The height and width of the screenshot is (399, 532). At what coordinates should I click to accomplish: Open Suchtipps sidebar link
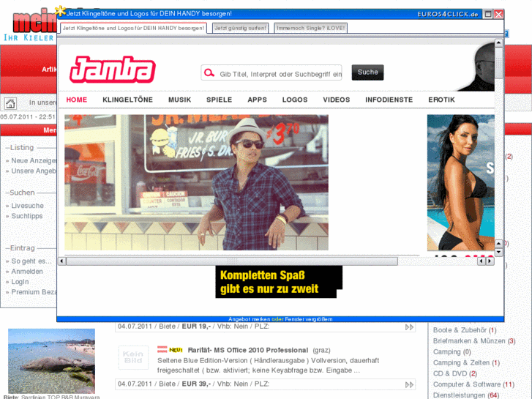coord(27,216)
